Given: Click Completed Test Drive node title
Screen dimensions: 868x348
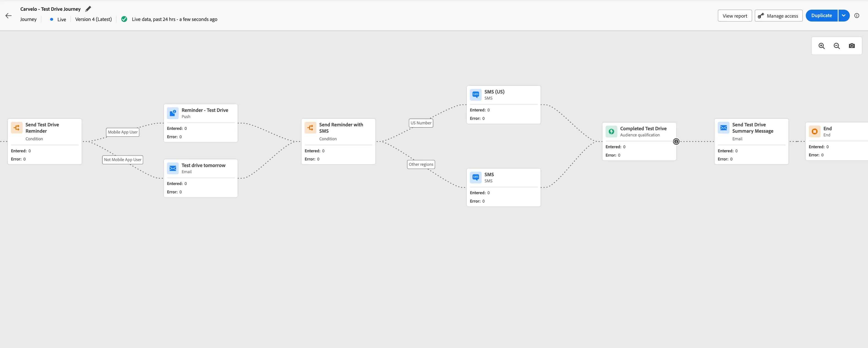Looking at the screenshot, I should pos(643,128).
